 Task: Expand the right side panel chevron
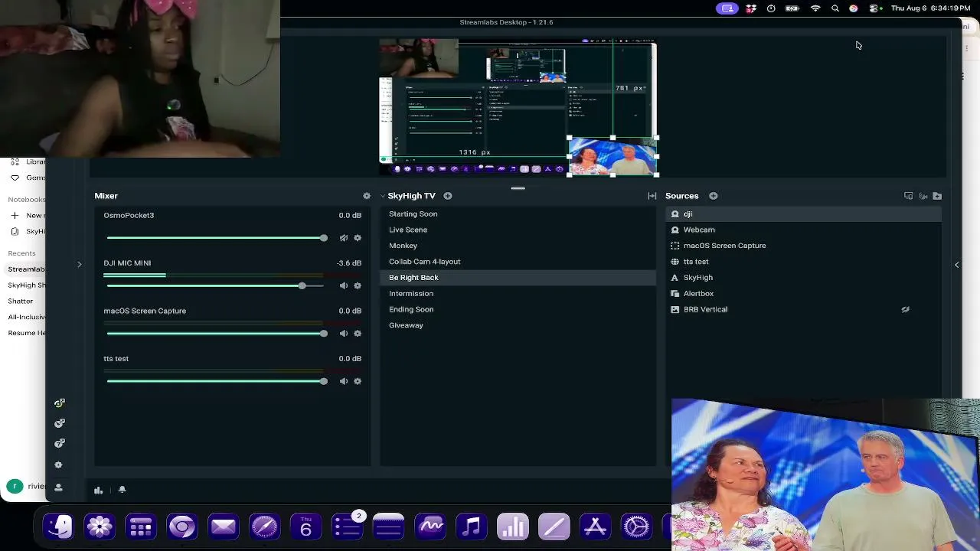point(956,265)
